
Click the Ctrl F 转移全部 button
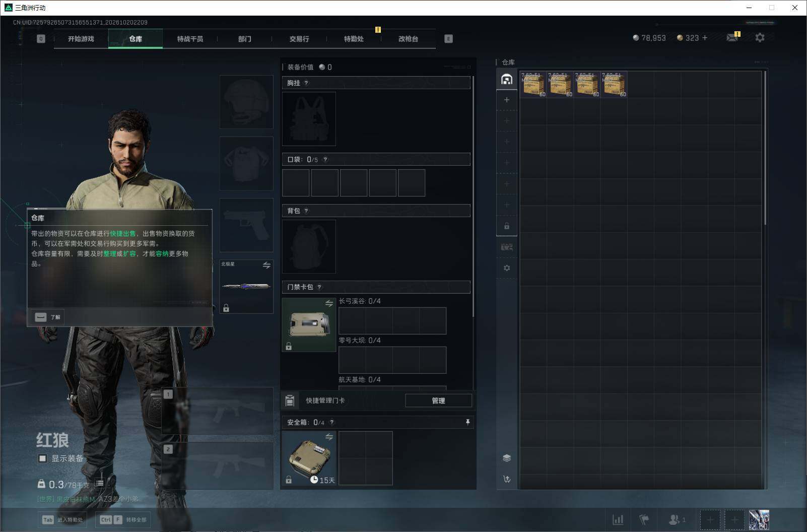pos(123,519)
